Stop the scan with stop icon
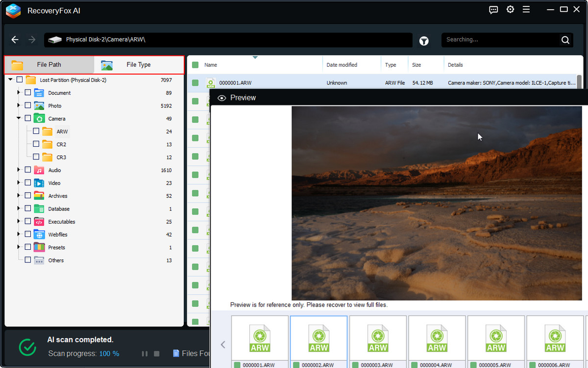 point(157,354)
